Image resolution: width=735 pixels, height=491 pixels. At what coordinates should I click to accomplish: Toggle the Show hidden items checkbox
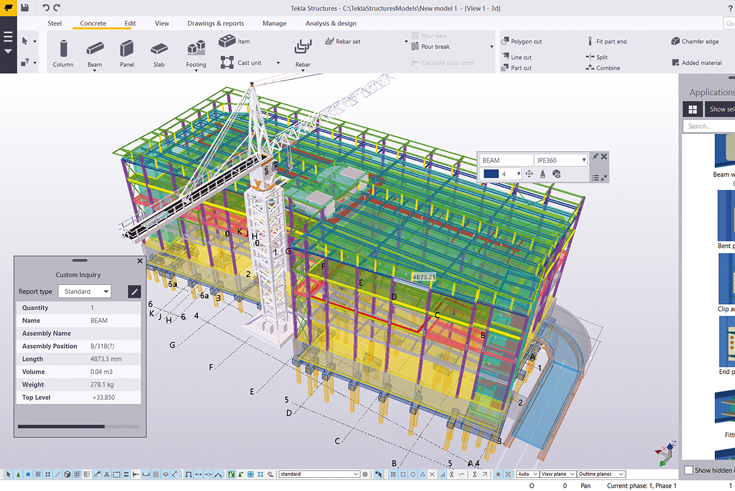[x=689, y=470]
